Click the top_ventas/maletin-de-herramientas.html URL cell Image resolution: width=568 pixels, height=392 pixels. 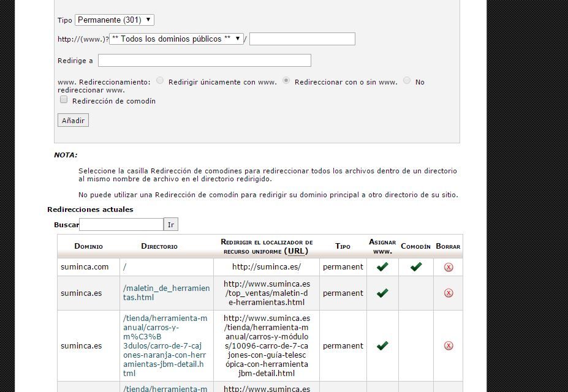point(267,293)
